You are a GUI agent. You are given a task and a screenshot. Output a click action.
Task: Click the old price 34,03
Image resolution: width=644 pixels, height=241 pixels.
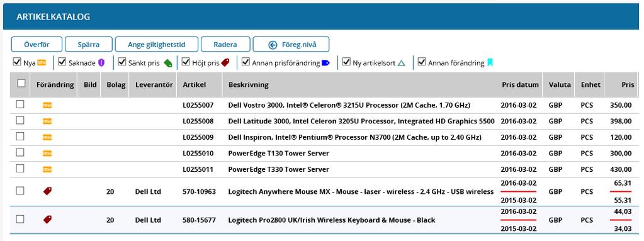[x=623, y=228]
